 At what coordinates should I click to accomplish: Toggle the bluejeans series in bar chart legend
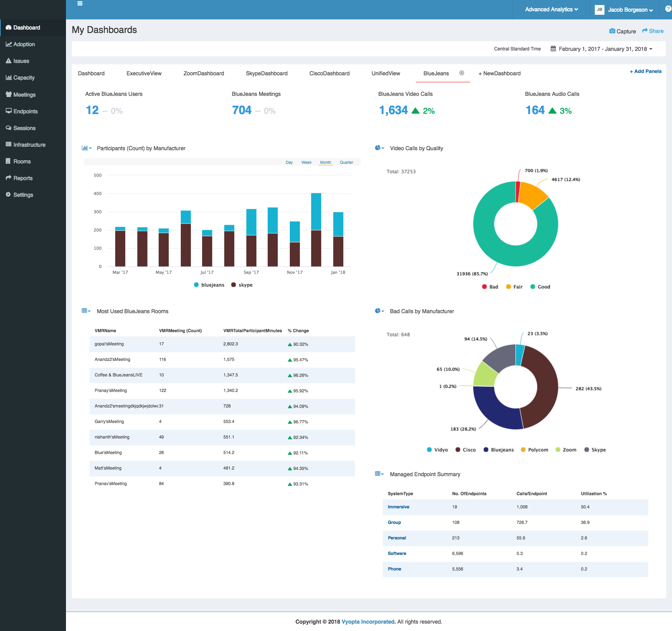[x=209, y=285]
